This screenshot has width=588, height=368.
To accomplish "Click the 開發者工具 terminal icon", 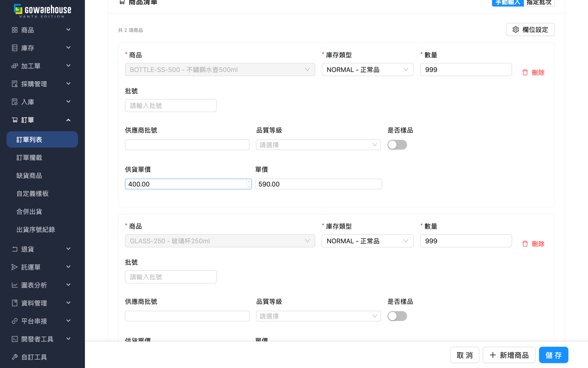I will point(14,339).
